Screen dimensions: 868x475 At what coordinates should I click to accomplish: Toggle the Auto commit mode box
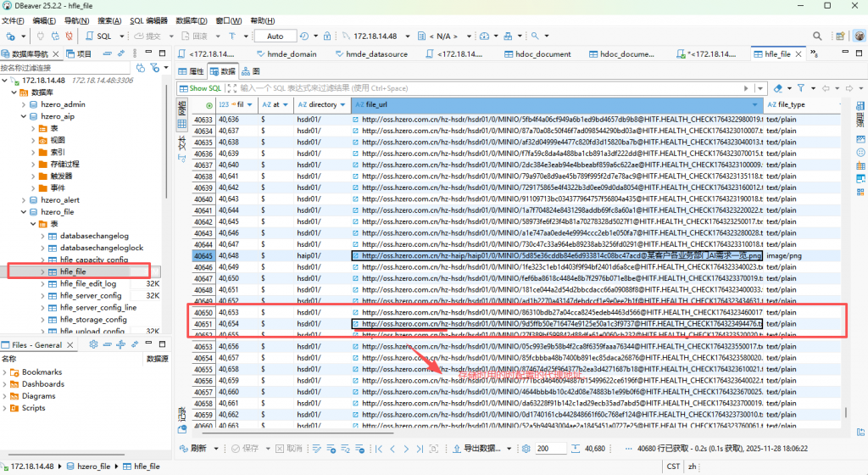point(275,36)
